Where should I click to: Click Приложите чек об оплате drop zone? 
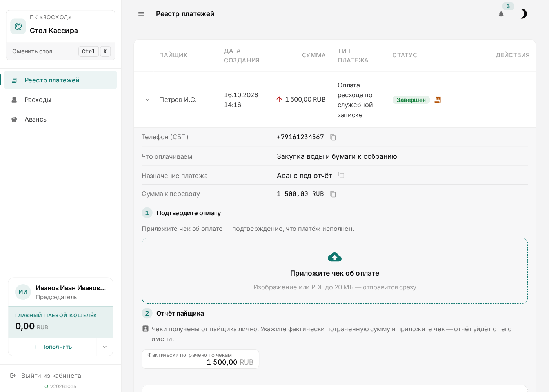coord(334,270)
